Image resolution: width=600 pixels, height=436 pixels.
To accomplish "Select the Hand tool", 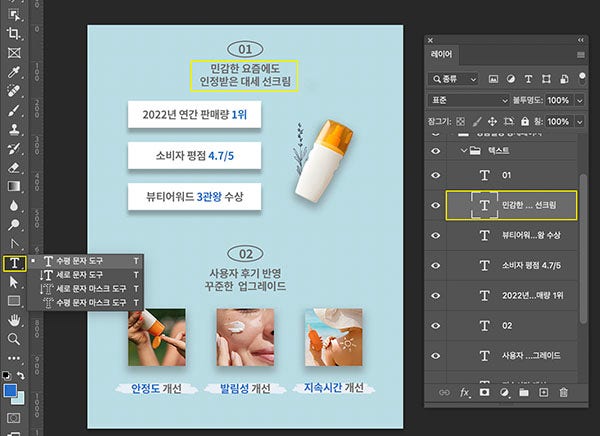I will (x=14, y=320).
